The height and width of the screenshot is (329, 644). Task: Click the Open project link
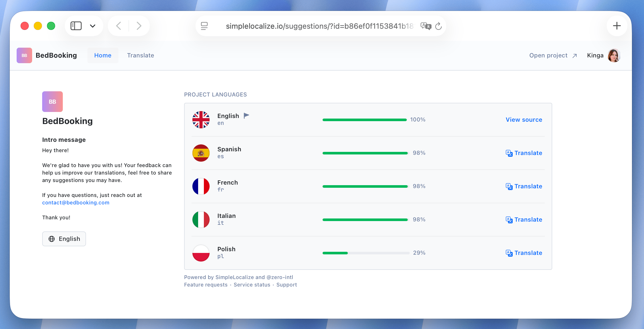click(x=553, y=55)
